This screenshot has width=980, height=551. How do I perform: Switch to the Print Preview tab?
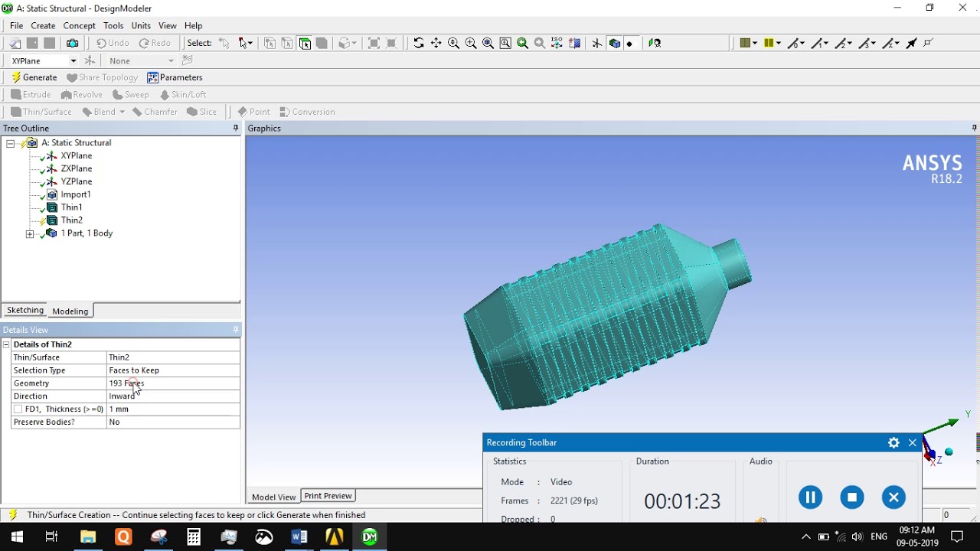coord(328,496)
